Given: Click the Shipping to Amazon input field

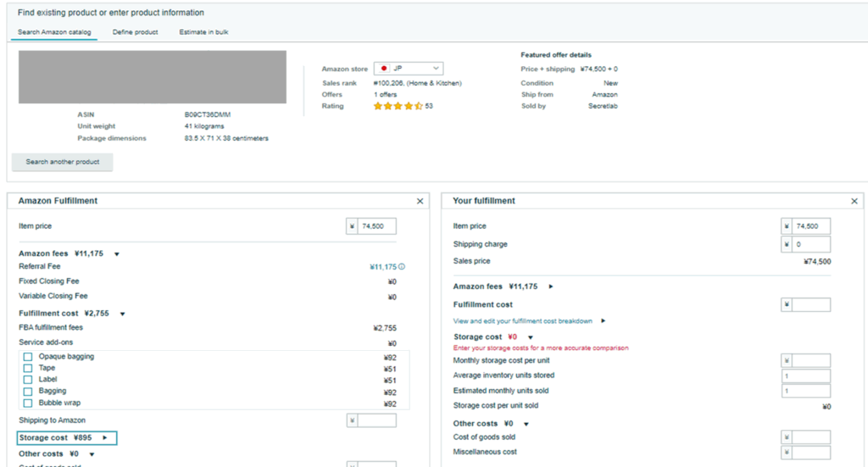Looking at the screenshot, I should tap(376, 420).
